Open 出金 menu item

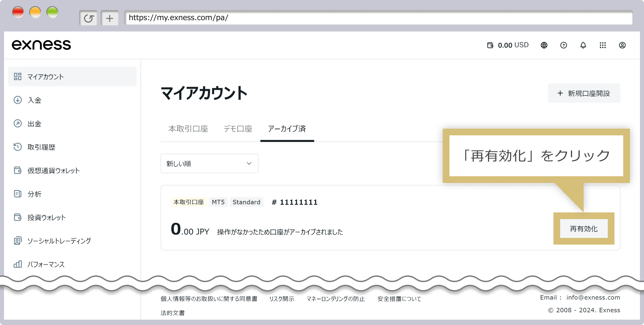72,123
